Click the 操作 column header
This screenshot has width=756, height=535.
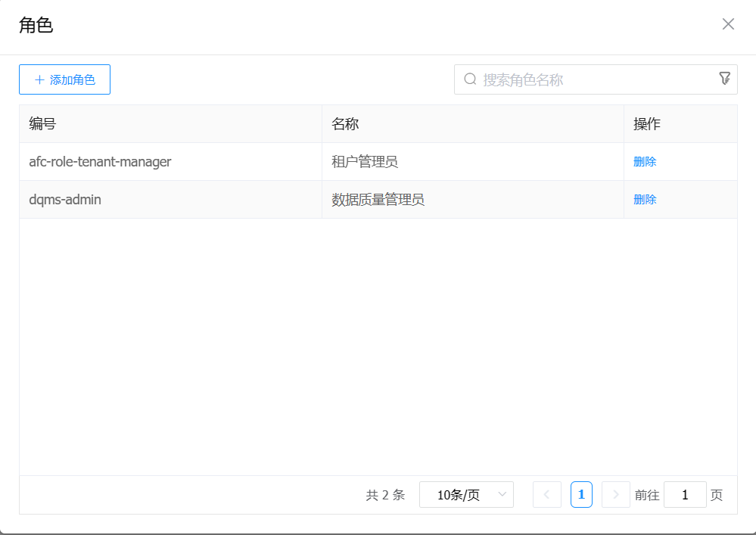click(647, 124)
